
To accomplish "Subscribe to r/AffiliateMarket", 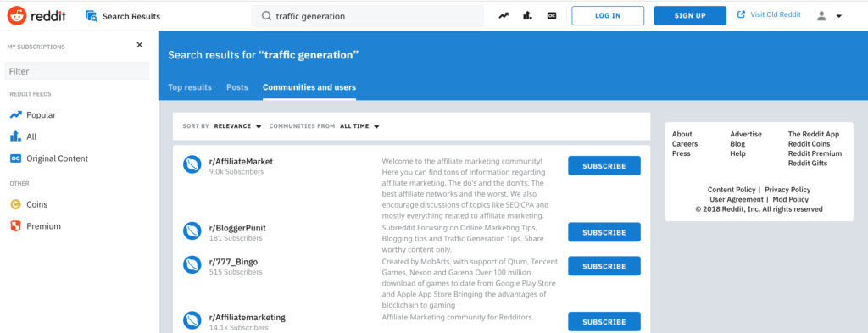I will [x=604, y=166].
